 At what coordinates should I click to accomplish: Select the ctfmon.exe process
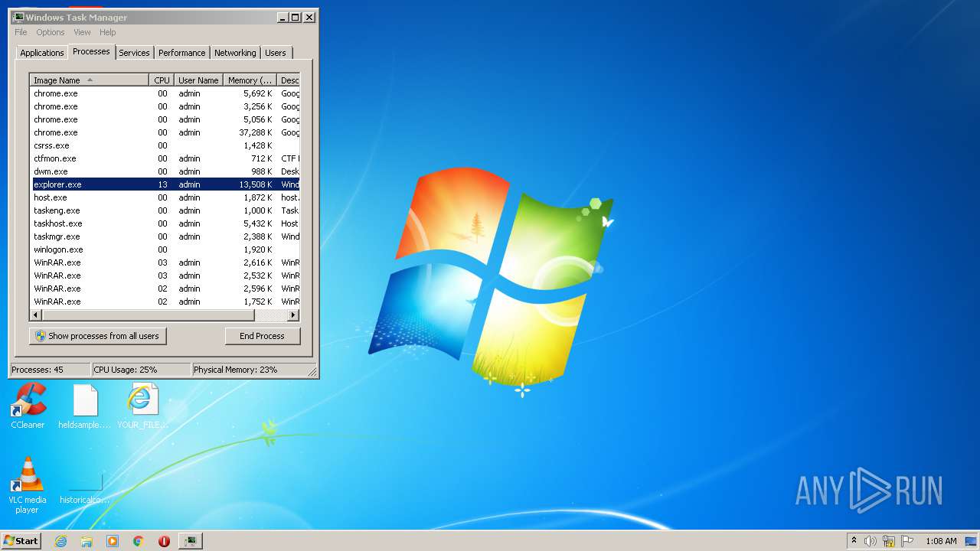[x=165, y=158]
